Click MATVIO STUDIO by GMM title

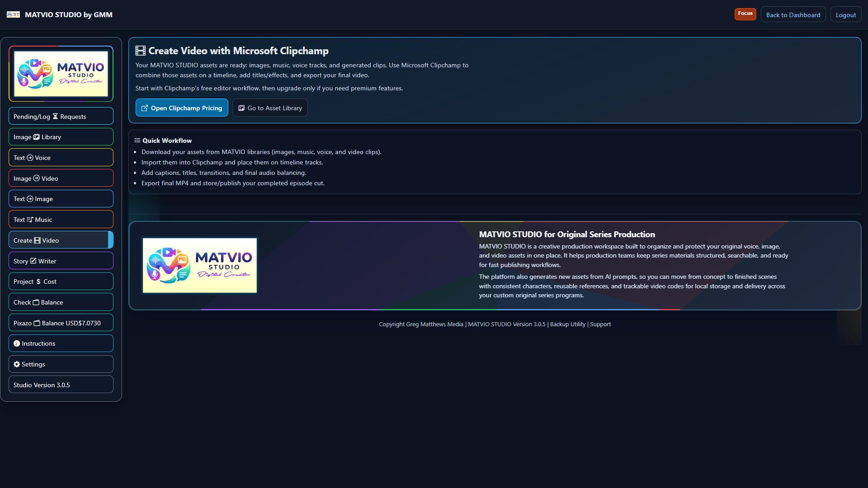(69, 14)
